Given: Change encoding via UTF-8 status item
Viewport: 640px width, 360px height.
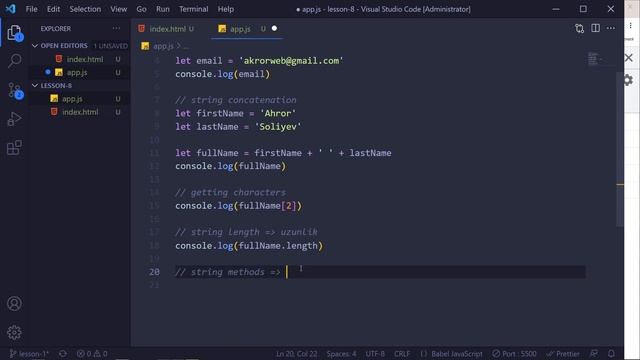Looking at the screenshot, I should click(375, 353).
